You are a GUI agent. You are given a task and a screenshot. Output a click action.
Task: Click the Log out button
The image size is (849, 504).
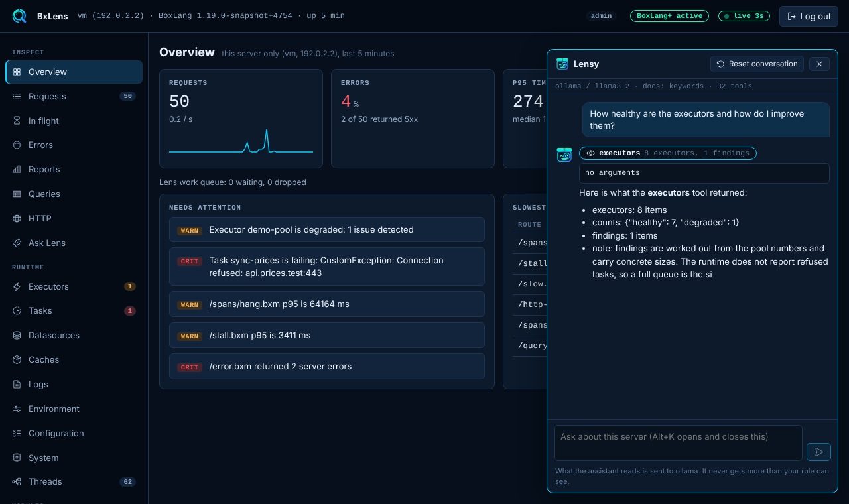[809, 16]
